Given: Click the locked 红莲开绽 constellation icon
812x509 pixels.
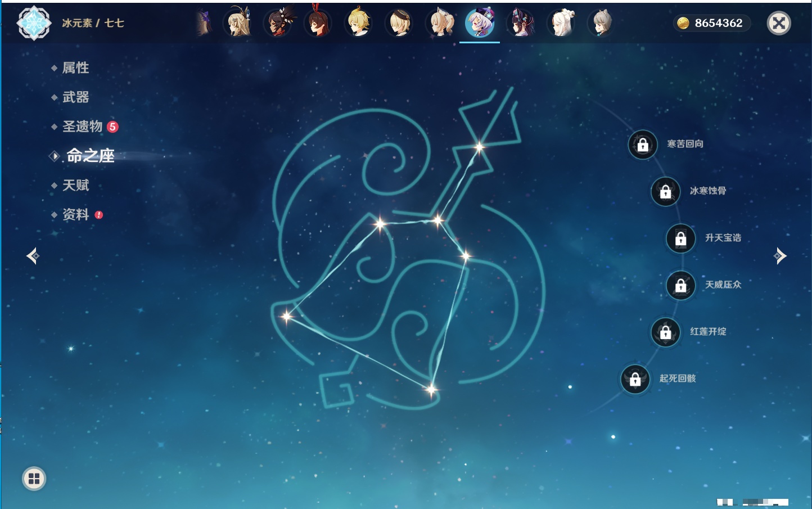Looking at the screenshot, I should 665,332.
